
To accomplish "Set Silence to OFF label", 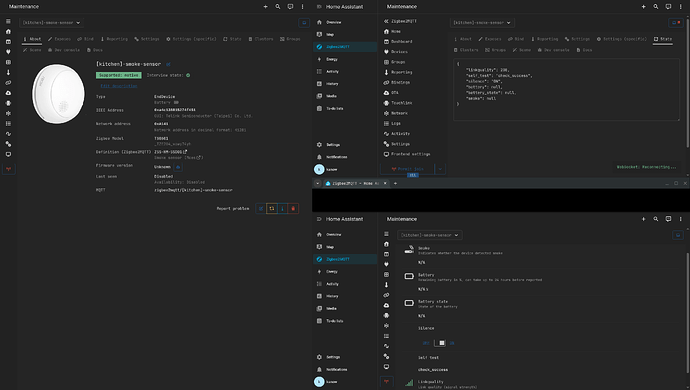I will point(426,343).
